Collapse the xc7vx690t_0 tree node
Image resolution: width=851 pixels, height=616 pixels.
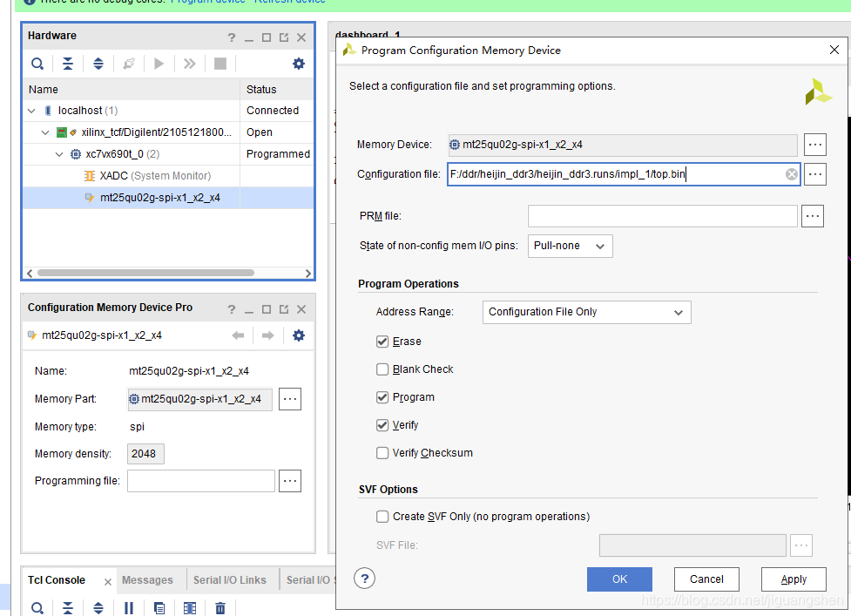tap(60, 154)
